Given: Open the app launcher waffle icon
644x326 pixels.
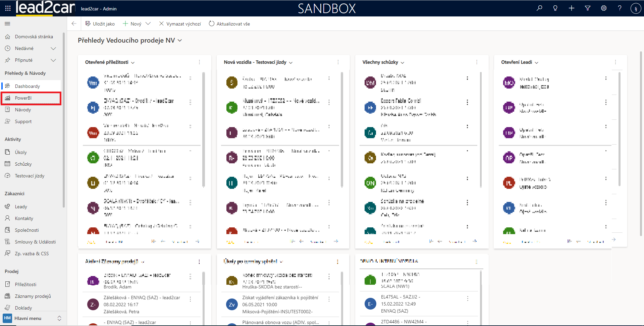Looking at the screenshot, I should [8, 8].
